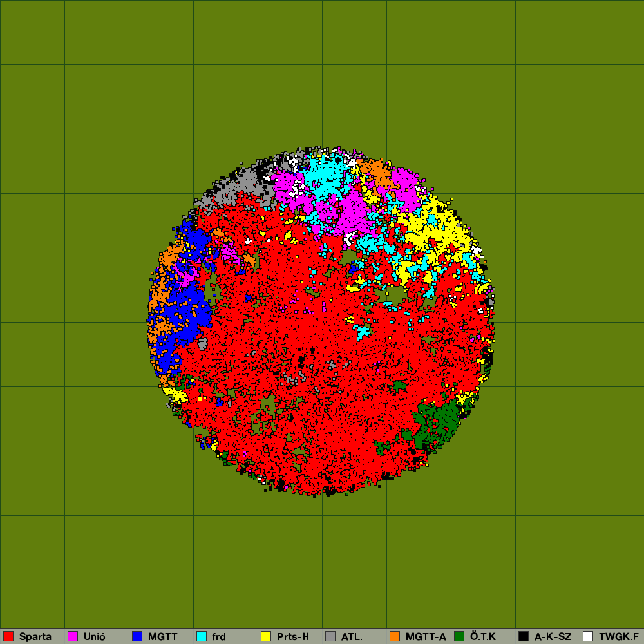The image size is (644, 644).
Task: Select the gray ATL. color swatch
Action: click(330, 636)
